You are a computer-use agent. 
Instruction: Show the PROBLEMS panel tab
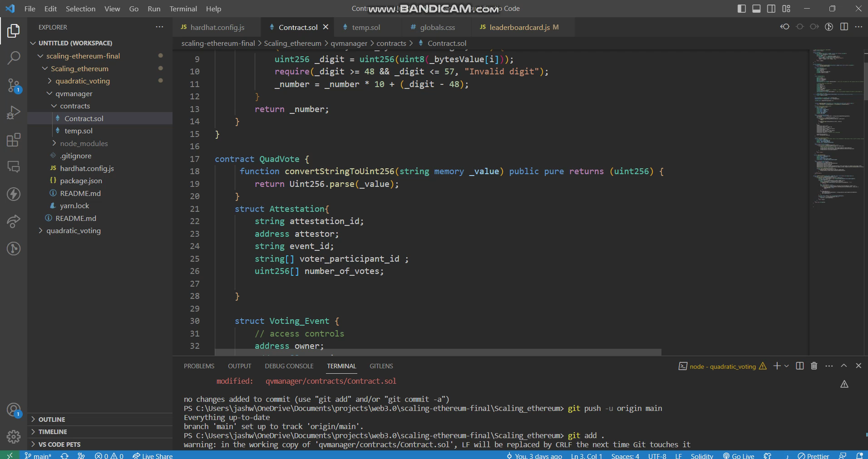tap(199, 366)
